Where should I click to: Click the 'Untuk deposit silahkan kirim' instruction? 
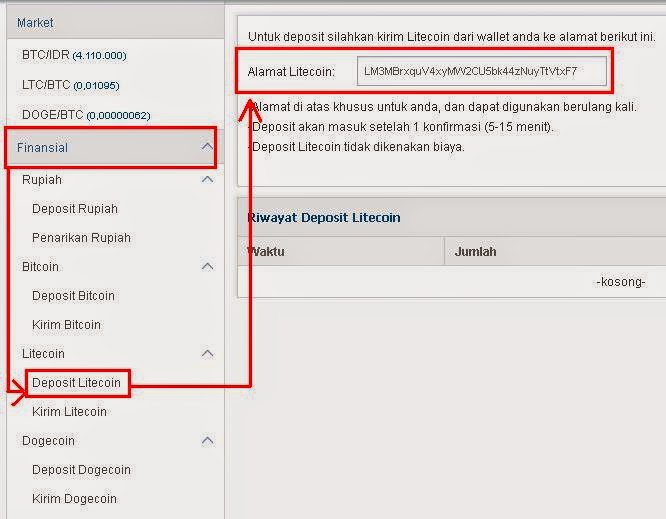tap(452, 37)
